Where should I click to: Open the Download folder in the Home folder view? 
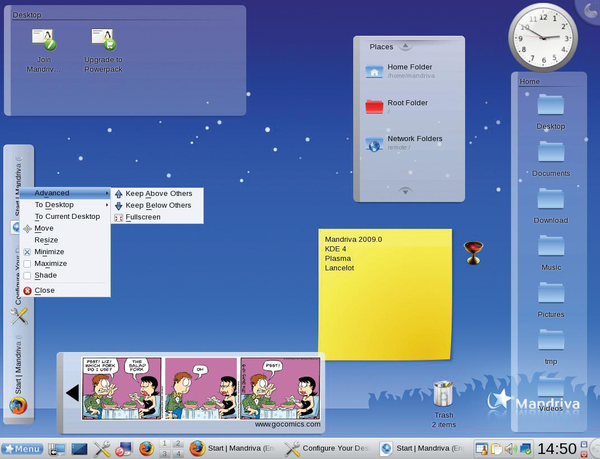pos(551,206)
